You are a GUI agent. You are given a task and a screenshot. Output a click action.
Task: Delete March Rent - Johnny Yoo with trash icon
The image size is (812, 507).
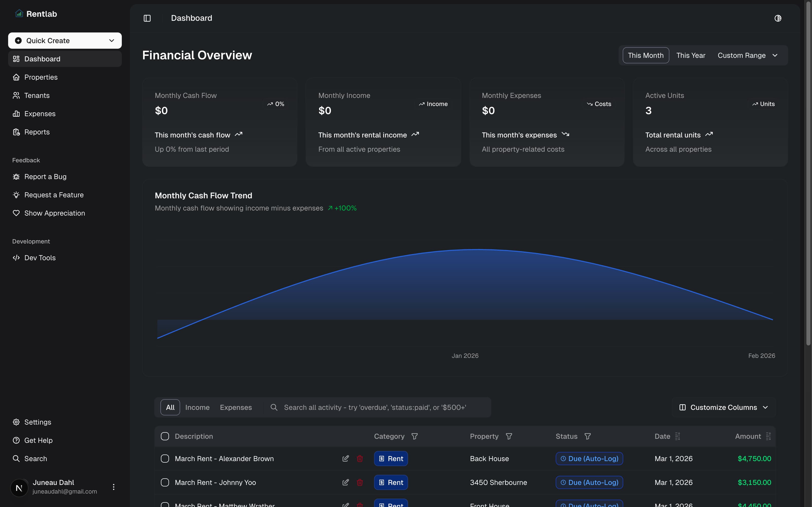(x=360, y=482)
